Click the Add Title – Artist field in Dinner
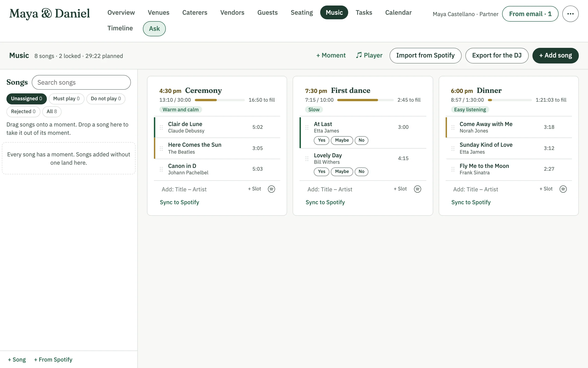 point(493,189)
